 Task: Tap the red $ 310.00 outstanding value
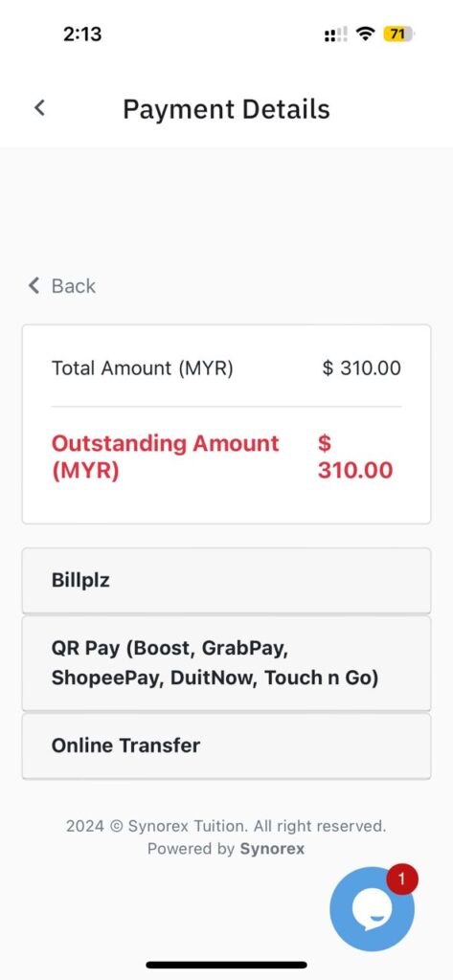click(355, 457)
